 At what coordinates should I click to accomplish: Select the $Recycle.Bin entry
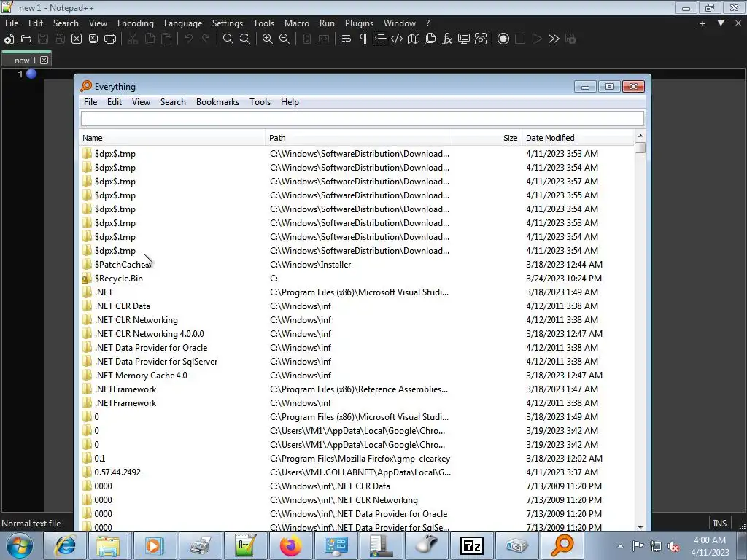(357, 278)
